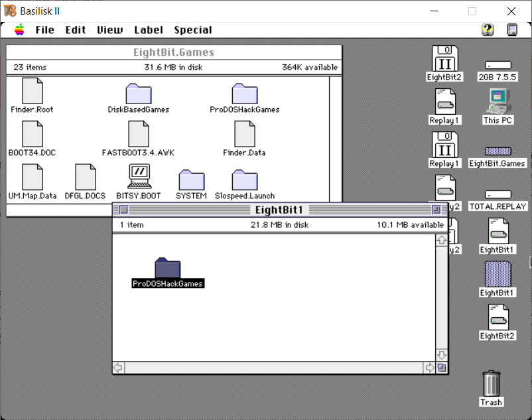This screenshot has width=532, height=420.
Task: Open the Special menu
Action: click(x=193, y=30)
